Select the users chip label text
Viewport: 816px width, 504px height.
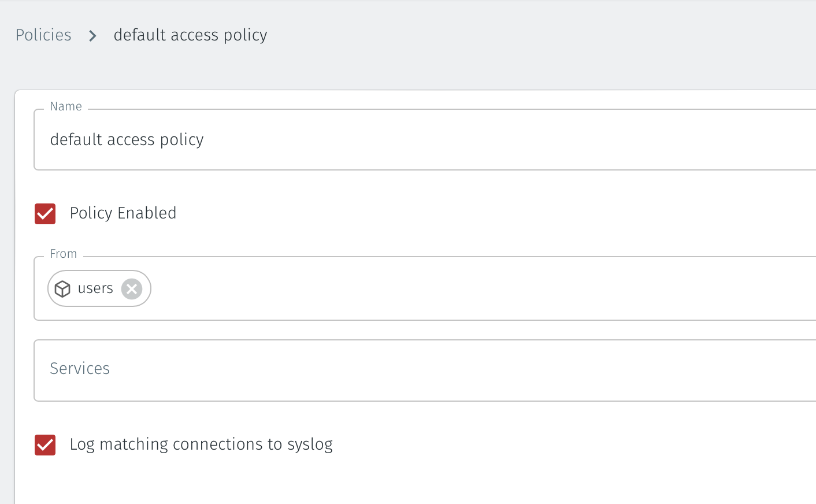(x=95, y=288)
